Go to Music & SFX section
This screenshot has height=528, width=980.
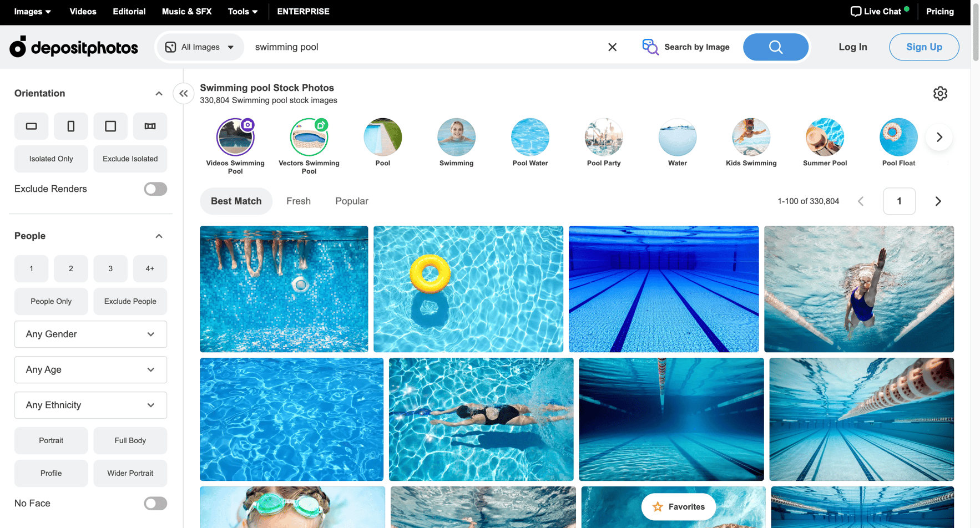pos(186,11)
